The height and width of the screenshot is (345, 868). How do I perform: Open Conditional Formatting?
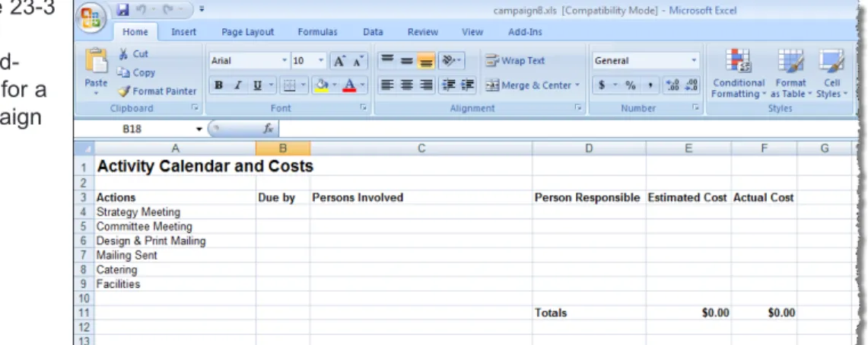click(x=739, y=73)
